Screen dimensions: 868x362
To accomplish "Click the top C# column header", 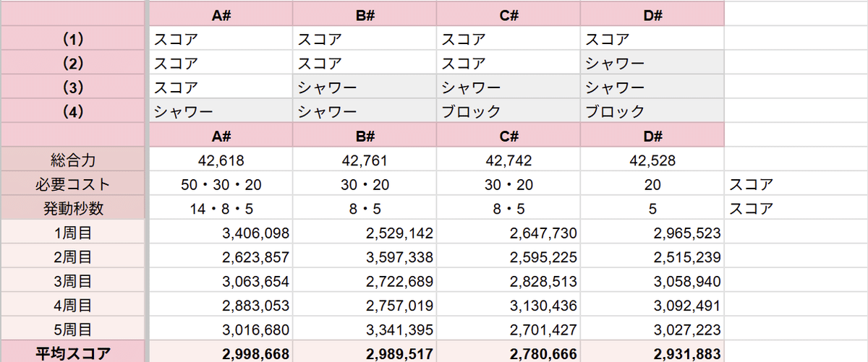I will pos(509,14).
